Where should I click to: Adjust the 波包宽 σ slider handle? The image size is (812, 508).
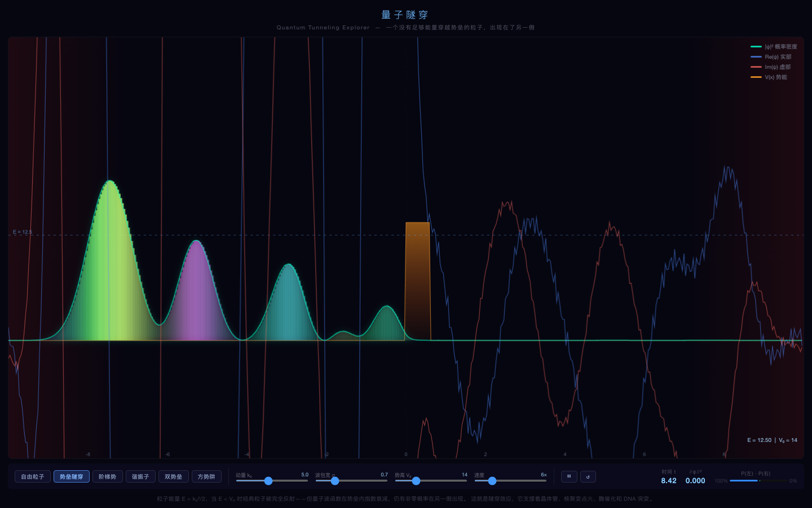click(x=335, y=481)
